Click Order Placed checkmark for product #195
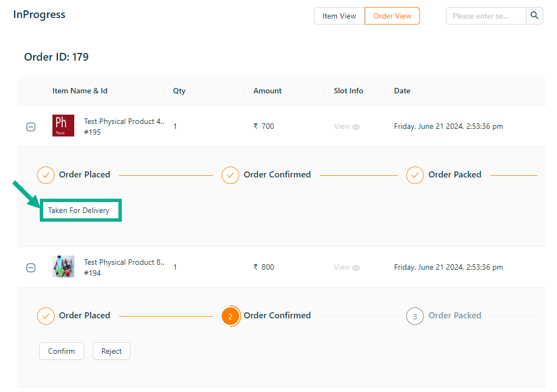This screenshot has width=557, height=392. [46, 175]
